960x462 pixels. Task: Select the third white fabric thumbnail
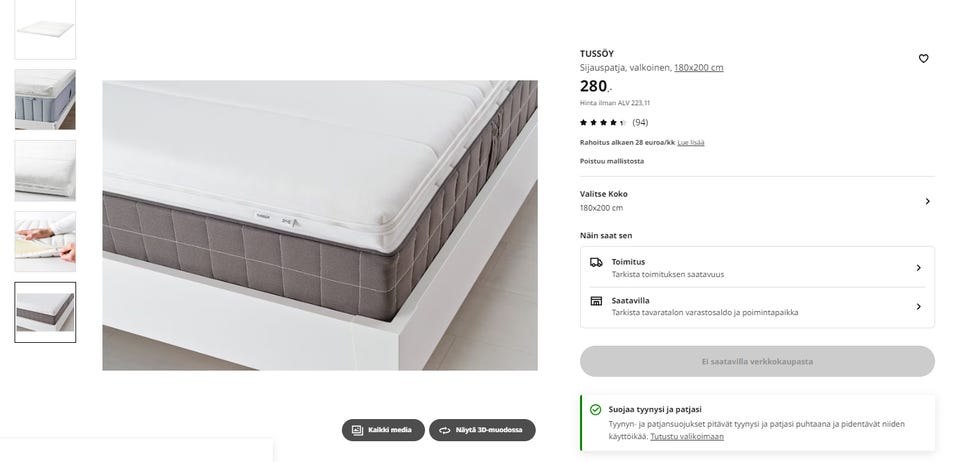[45, 170]
